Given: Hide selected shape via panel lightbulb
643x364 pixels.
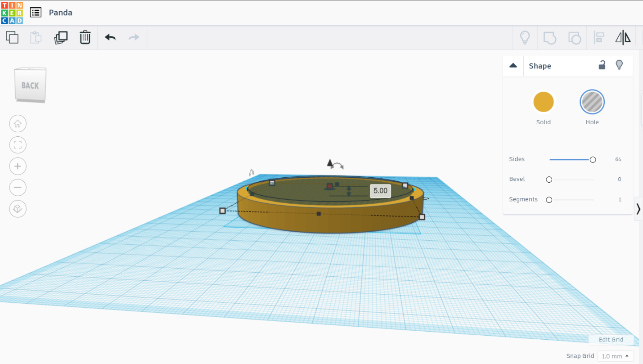Looking at the screenshot, I should pyautogui.click(x=619, y=65).
